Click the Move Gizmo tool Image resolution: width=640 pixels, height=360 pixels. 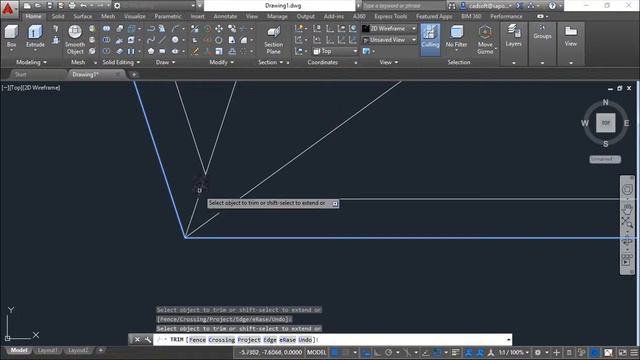point(485,40)
